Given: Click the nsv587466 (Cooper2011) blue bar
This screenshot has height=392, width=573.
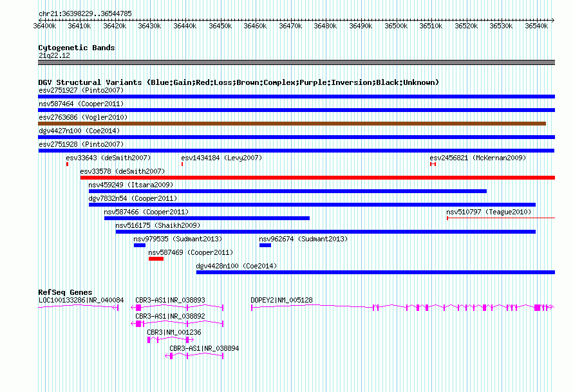Looking at the screenshot, I should (207, 218).
